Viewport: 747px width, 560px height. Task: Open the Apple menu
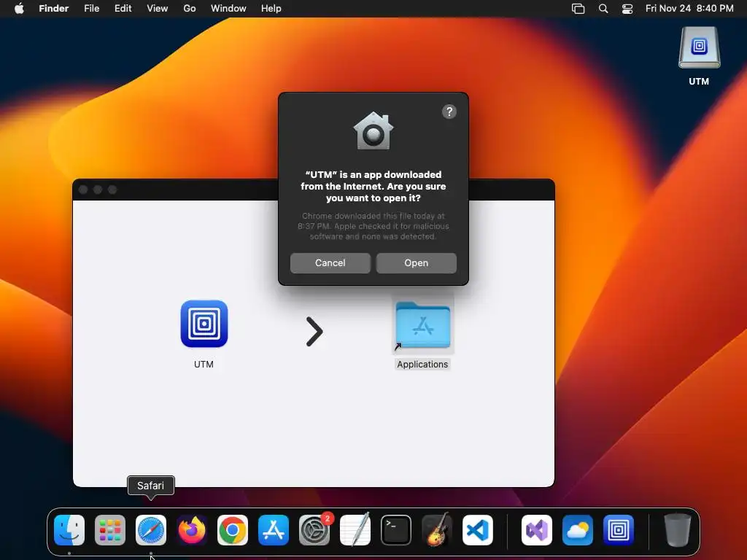coord(19,9)
